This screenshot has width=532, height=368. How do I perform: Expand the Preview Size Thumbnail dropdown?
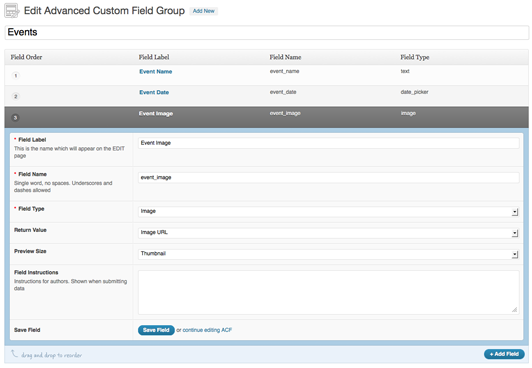click(328, 254)
